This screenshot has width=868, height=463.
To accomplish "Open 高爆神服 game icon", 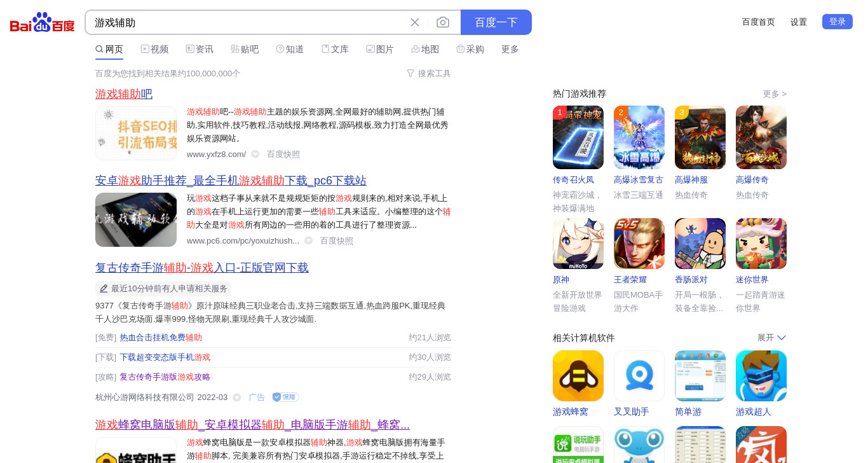I will coord(700,137).
